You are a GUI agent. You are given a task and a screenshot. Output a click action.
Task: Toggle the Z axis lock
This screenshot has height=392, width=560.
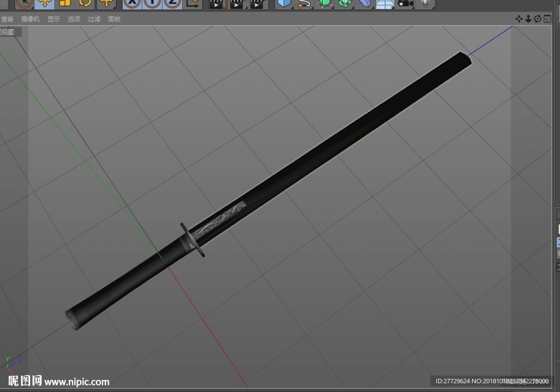pos(173,3)
